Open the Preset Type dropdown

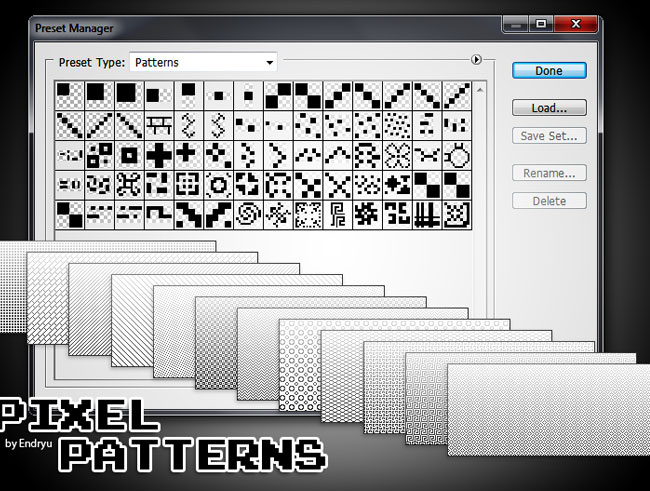(x=203, y=62)
